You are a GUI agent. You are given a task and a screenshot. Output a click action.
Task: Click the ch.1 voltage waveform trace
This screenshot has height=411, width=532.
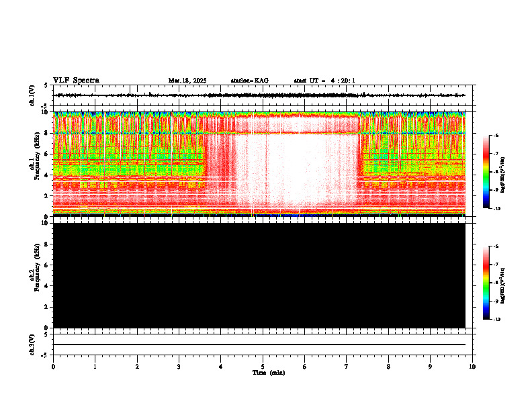(259, 95)
